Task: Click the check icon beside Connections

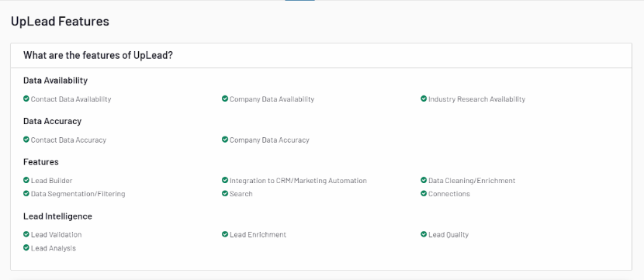Action: coord(424,193)
